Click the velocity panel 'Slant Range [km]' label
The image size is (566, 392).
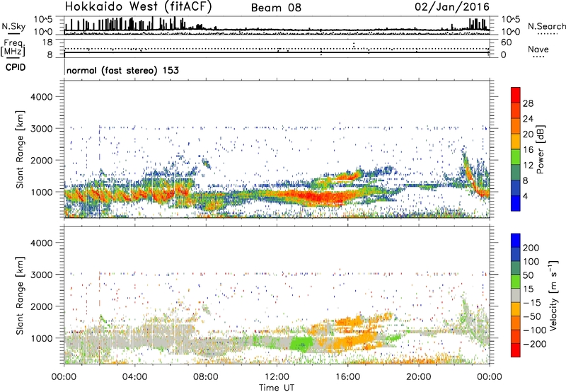20,296
